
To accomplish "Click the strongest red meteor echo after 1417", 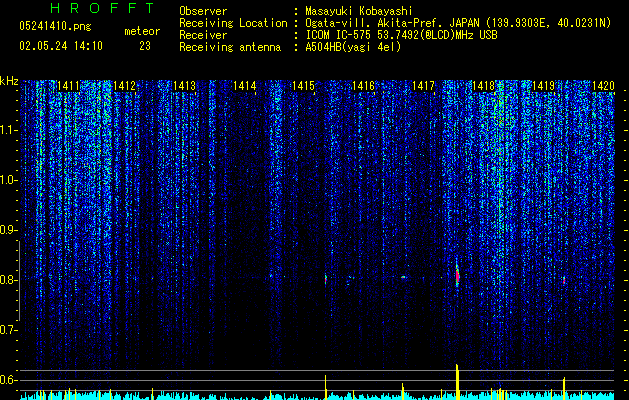I will pyautogui.click(x=457, y=276).
